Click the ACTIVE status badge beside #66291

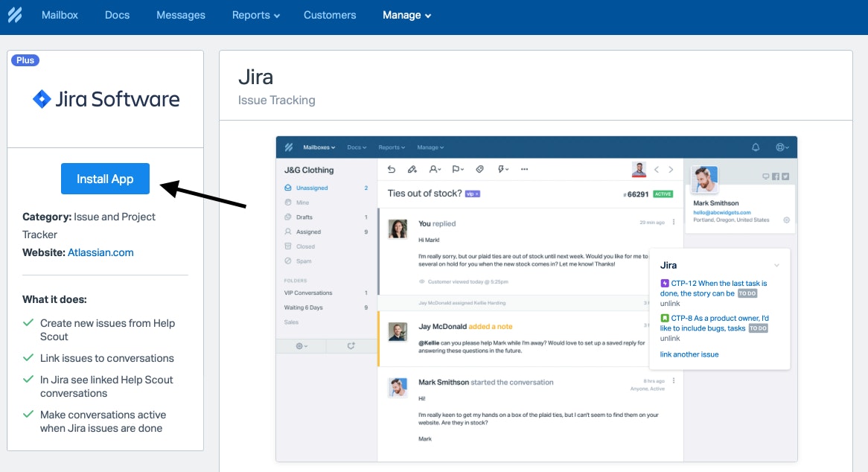point(663,194)
